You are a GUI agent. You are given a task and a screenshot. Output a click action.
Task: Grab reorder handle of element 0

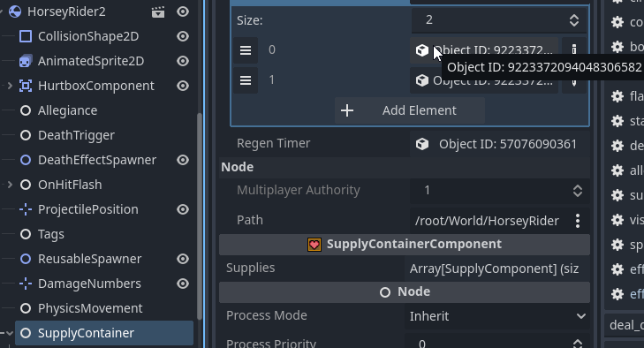(x=246, y=50)
